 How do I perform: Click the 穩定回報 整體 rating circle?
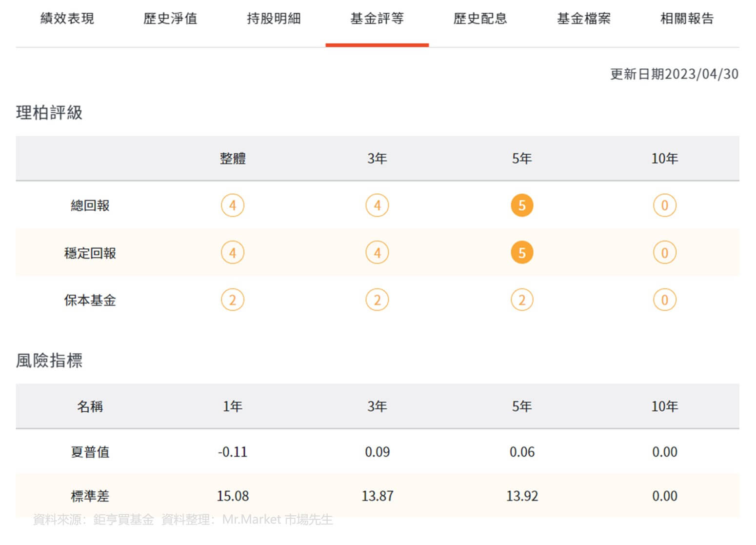pyautogui.click(x=233, y=253)
